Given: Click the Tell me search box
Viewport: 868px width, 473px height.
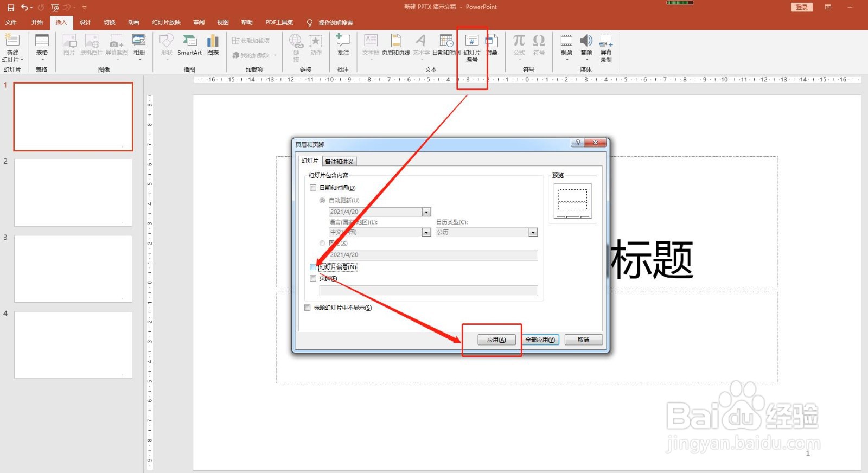Looking at the screenshot, I should [330, 23].
